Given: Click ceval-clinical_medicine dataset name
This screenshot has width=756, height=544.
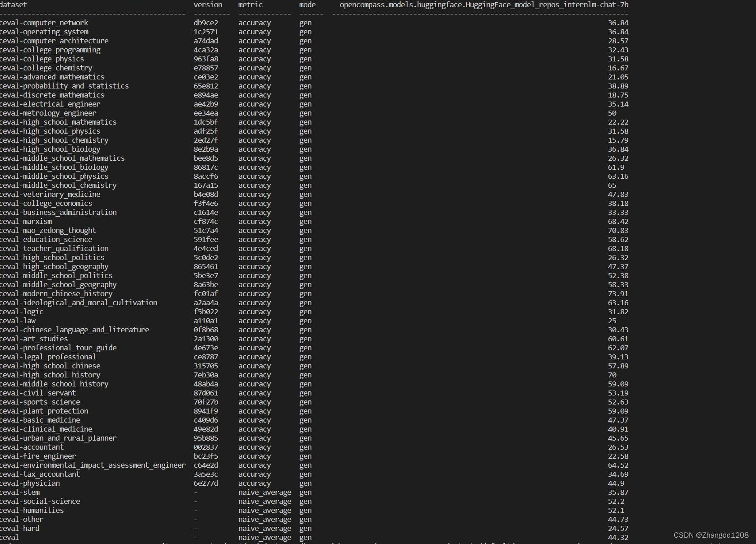Looking at the screenshot, I should 46,429.
